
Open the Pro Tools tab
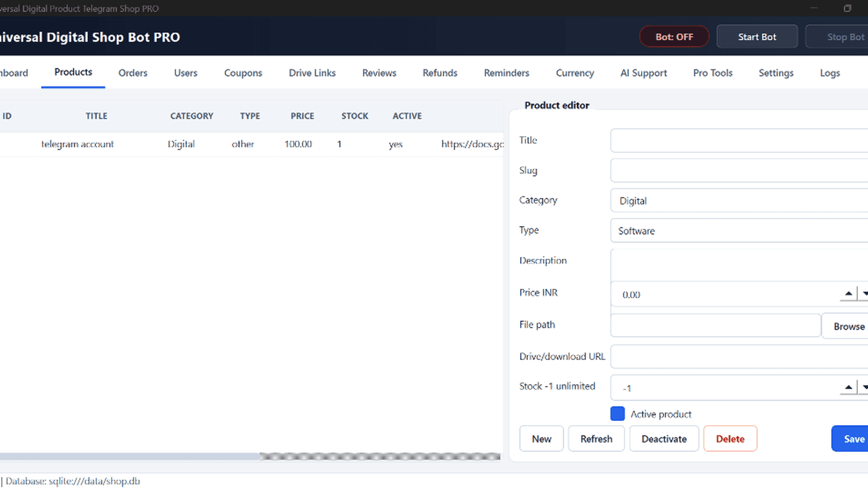tap(713, 73)
